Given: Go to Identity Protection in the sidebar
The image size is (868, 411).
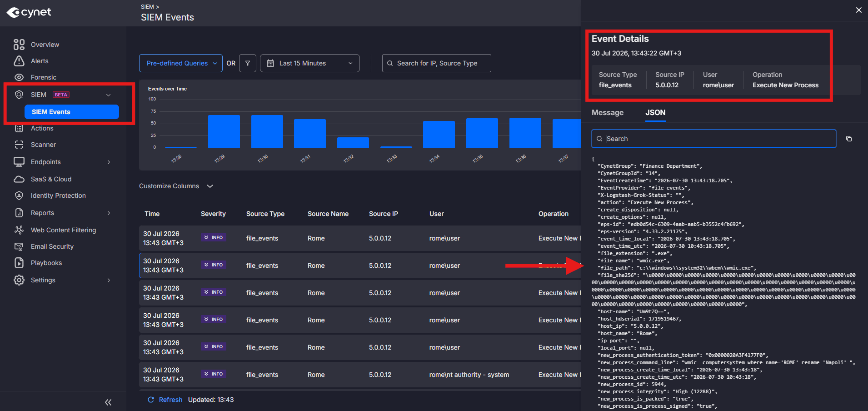Looking at the screenshot, I should 58,195.
